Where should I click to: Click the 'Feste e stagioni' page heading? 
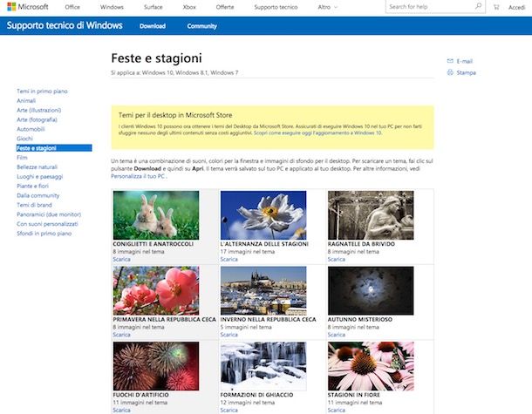click(156, 58)
